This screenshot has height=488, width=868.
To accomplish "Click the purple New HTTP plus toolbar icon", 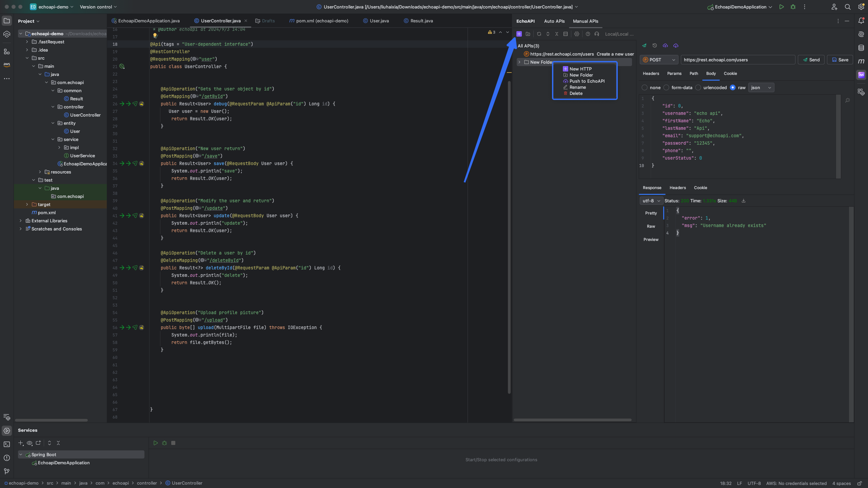I will pyautogui.click(x=519, y=34).
